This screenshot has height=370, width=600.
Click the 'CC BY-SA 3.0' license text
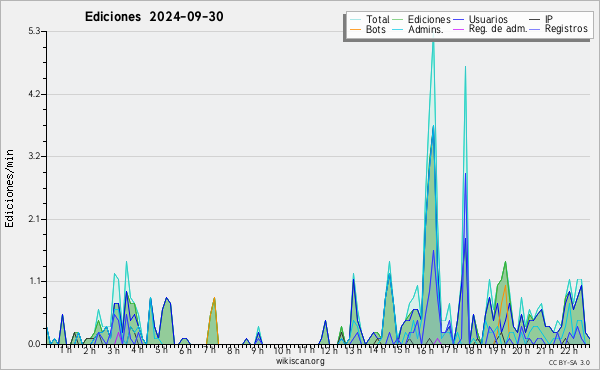coord(569,362)
